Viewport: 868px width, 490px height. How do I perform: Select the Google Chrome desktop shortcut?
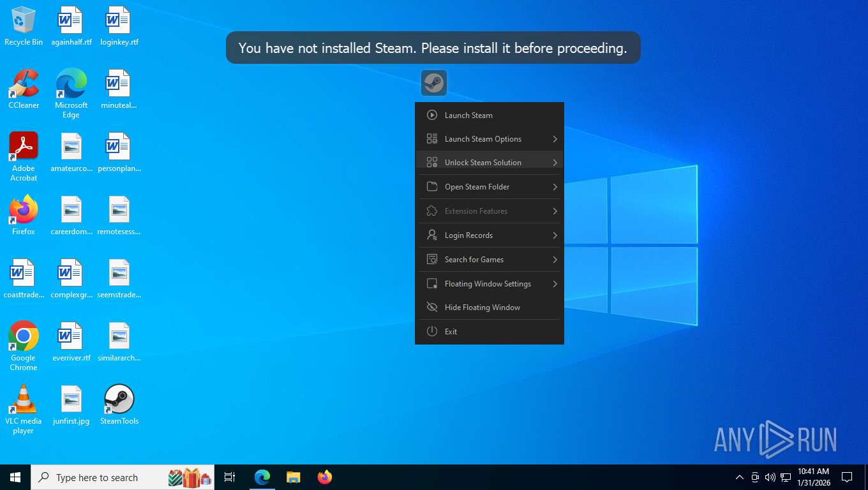[x=24, y=346]
